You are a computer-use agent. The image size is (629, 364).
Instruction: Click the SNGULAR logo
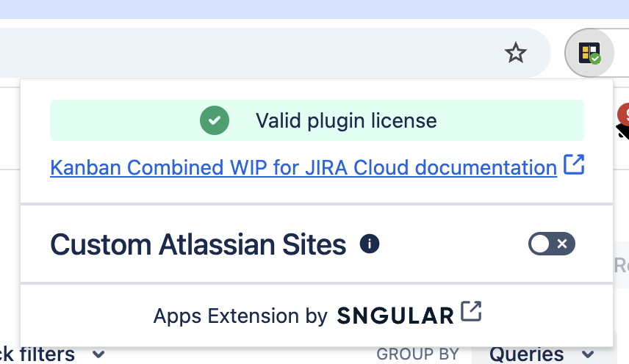point(395,316)
